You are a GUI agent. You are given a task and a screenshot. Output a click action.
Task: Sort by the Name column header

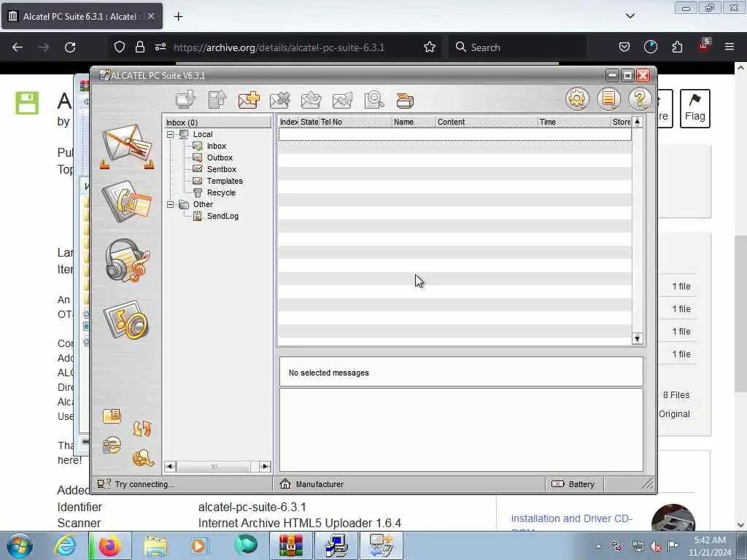(x=414, y=122)
